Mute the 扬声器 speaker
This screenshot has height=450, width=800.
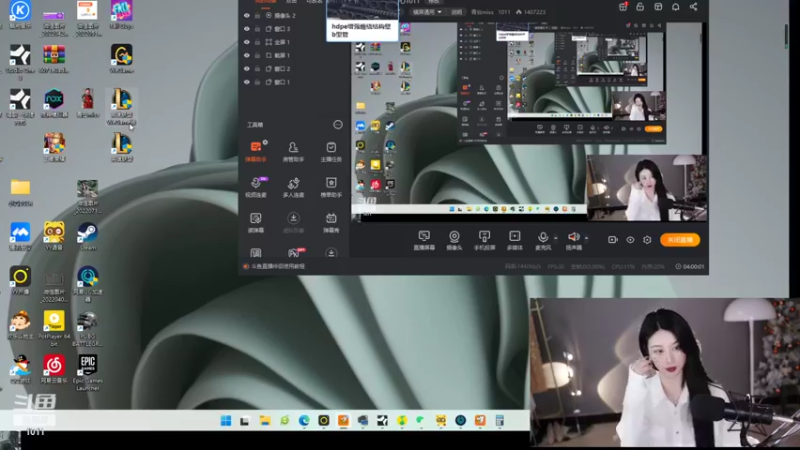tap(573, 240)
